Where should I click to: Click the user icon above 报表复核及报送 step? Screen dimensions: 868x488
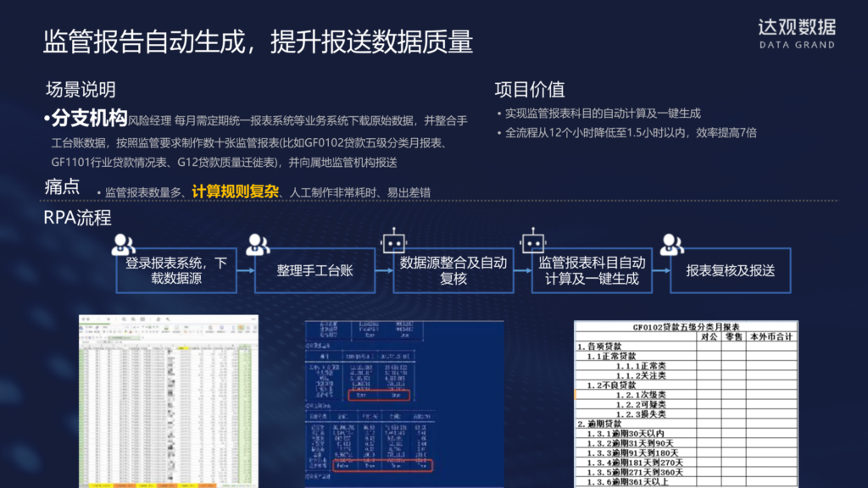[671, 245]
